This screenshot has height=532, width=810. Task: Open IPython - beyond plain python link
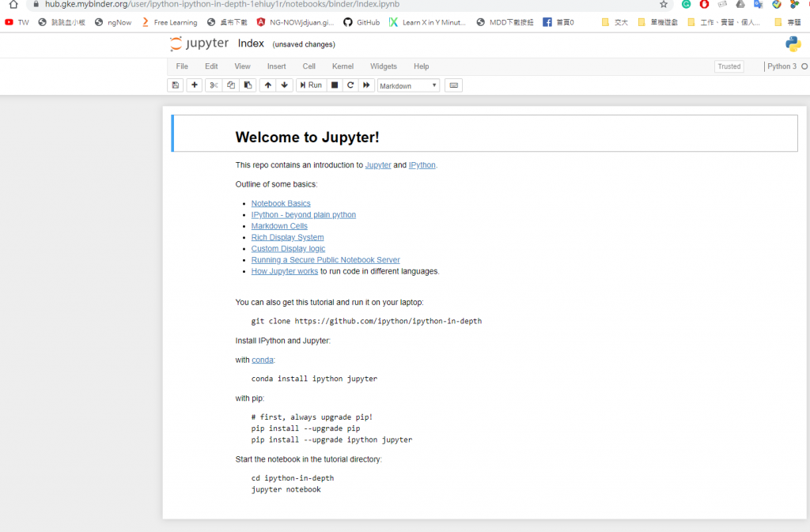coord(304,215)
